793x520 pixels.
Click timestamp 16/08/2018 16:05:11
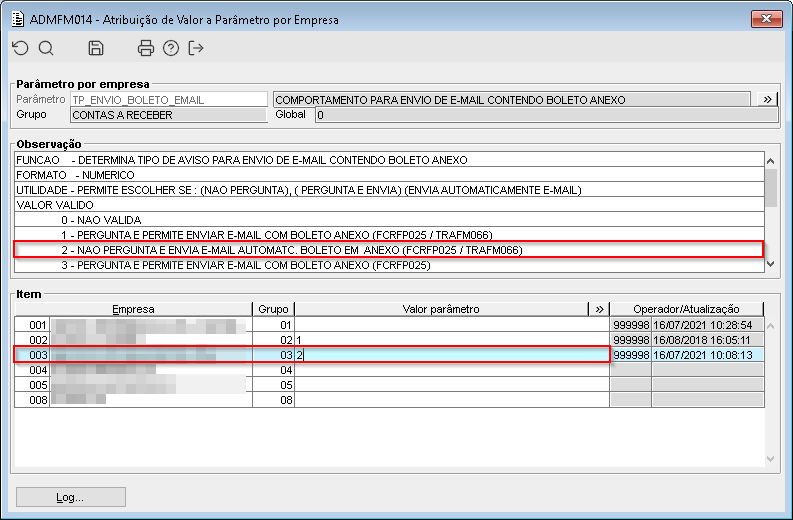click(707, 340)
